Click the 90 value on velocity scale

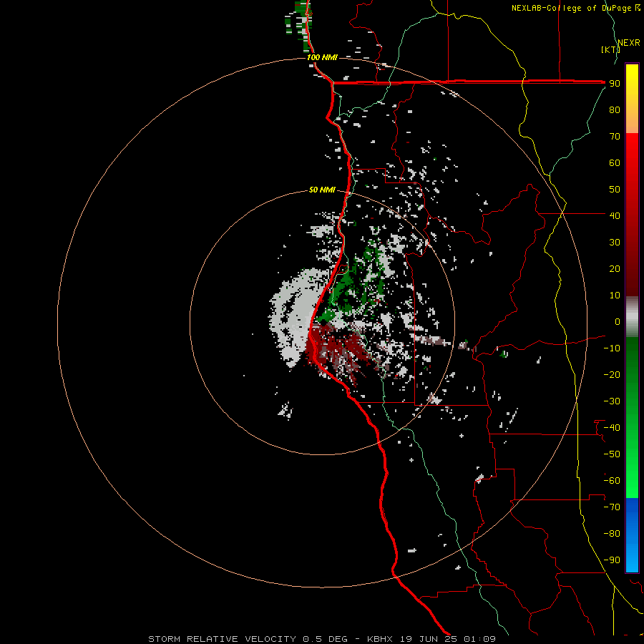coord(615,84)
